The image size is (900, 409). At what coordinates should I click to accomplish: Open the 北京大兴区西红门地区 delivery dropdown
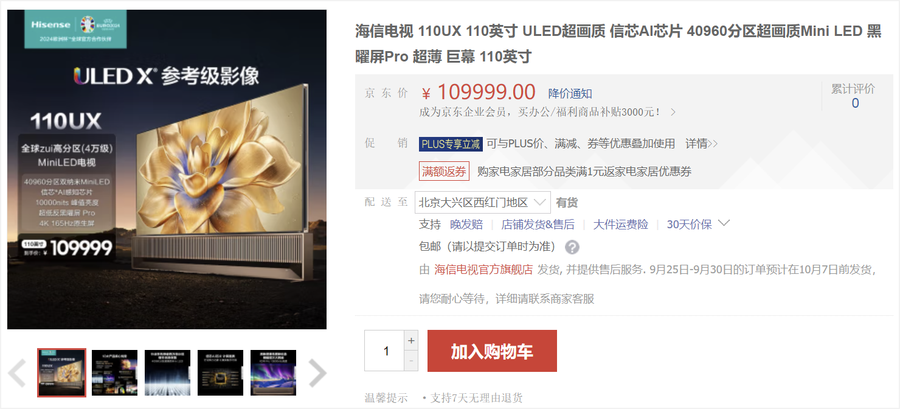pyautogui.click(x=482, y=202)
